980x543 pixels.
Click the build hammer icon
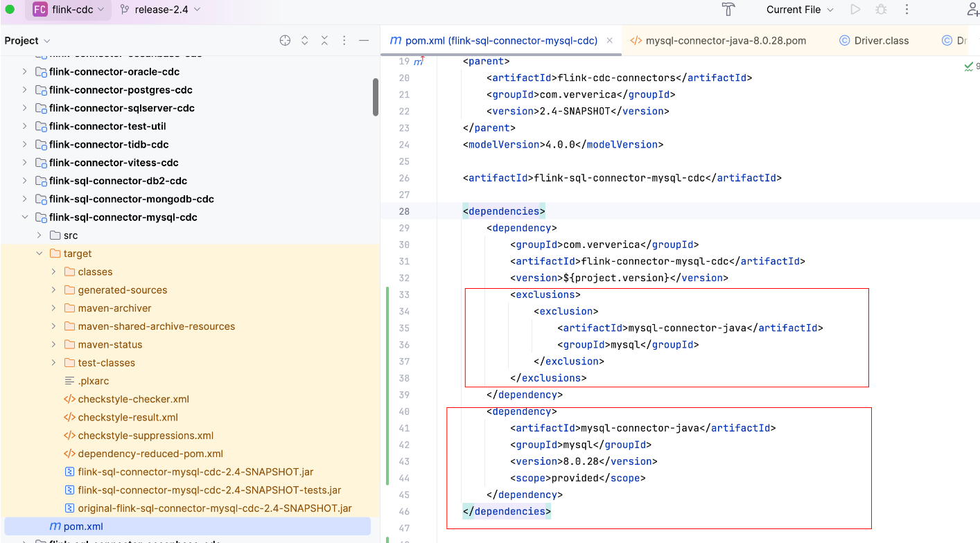[728, 10]
